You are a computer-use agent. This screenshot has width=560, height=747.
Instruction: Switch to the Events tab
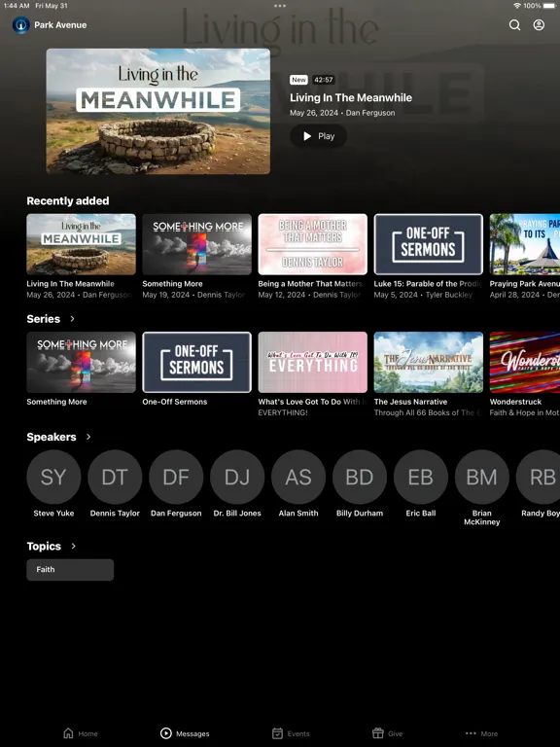tap(291, 733)
